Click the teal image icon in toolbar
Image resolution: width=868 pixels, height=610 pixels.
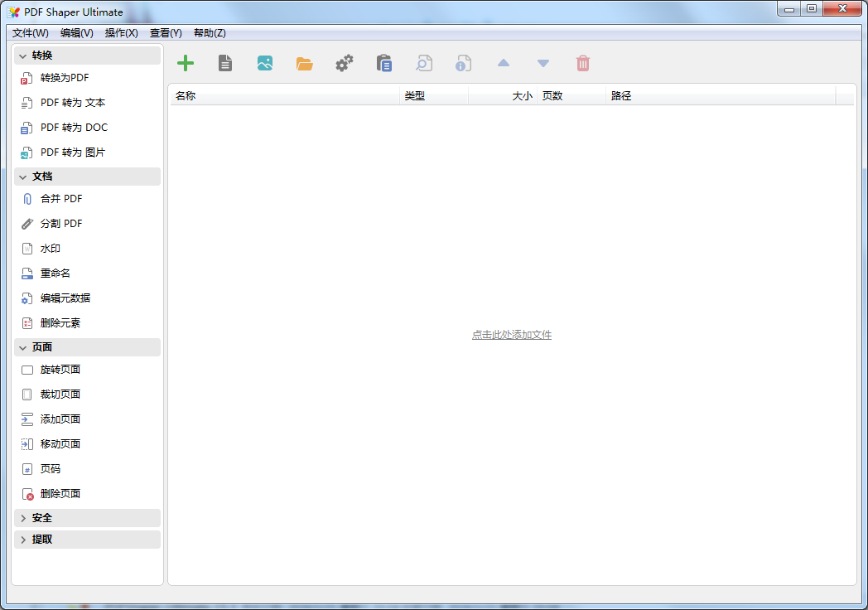point(264,63)
